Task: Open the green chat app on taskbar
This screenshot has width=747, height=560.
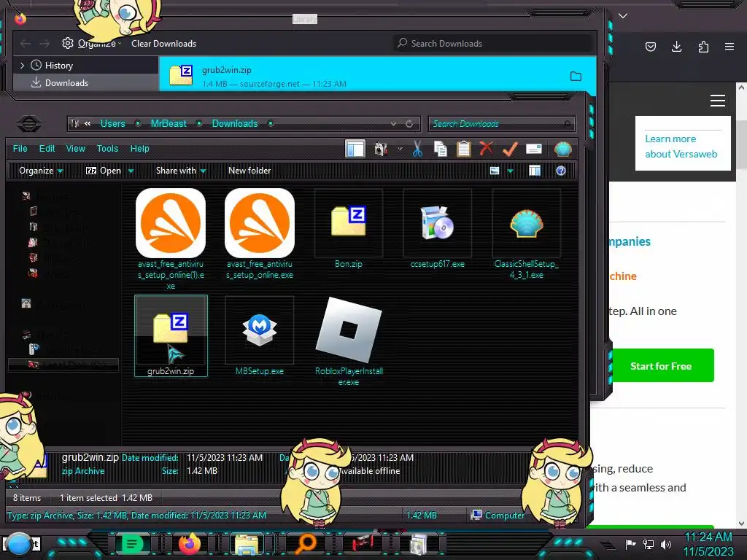Action: click(133, 544)
